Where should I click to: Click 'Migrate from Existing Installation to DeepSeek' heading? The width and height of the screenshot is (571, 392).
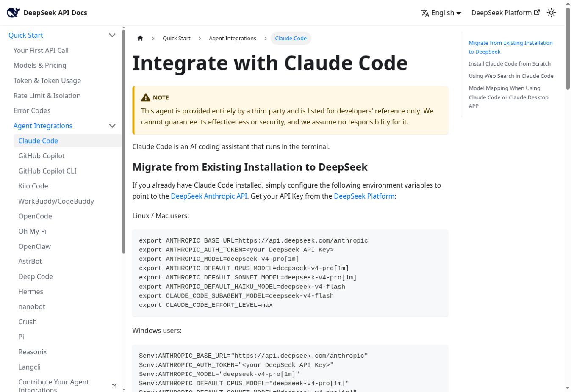point(250,167)
